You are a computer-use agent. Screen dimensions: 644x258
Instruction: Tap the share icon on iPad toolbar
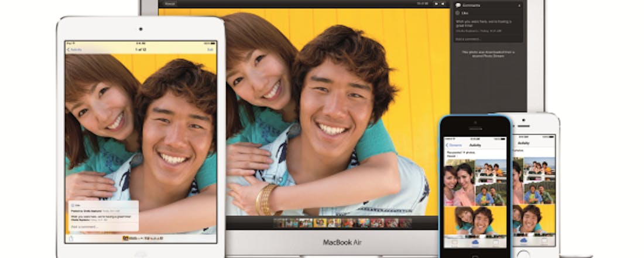[71, 239]
